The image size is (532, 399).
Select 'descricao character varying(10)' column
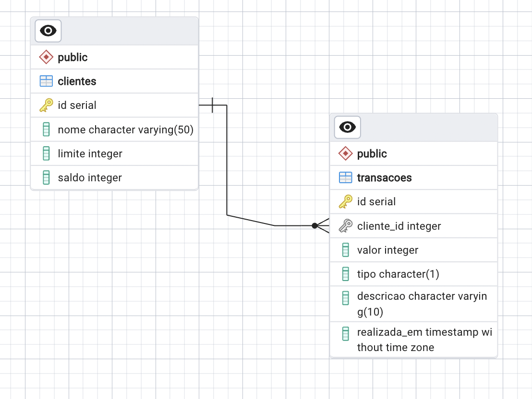[413, 304]
